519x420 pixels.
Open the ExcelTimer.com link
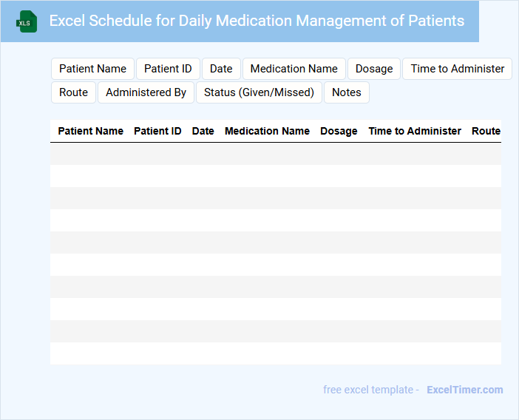coord(464,390)
